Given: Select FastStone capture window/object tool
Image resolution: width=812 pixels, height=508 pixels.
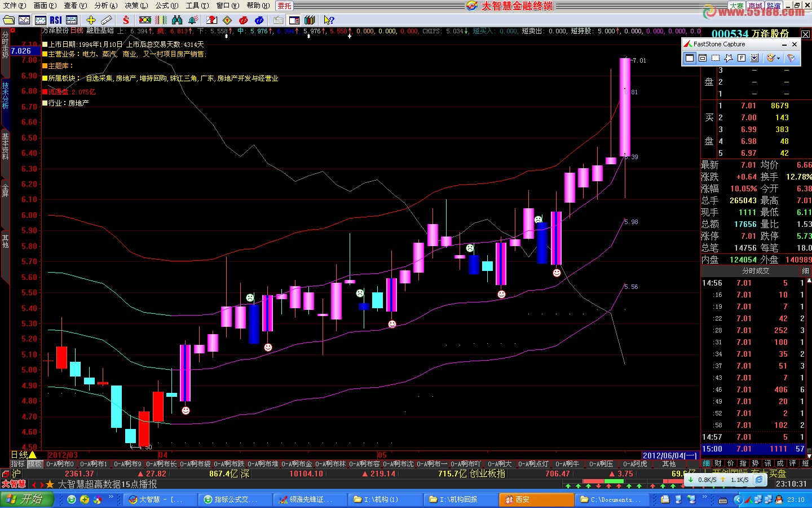Looking at the screenshot, I should [x=703, y=58].
